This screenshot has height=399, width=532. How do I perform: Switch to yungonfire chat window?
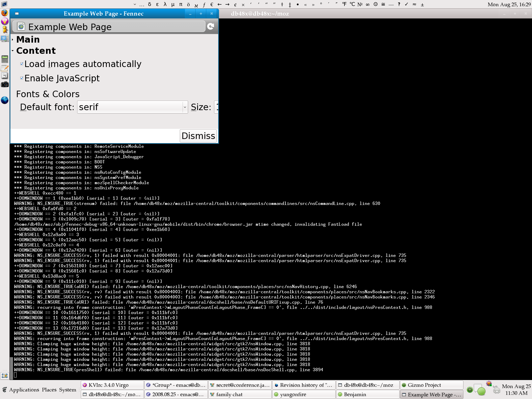click(x=304, y=394)
